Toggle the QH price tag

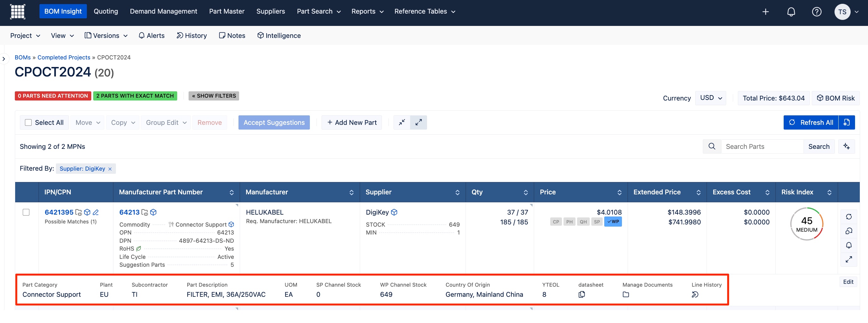(583, 222)
